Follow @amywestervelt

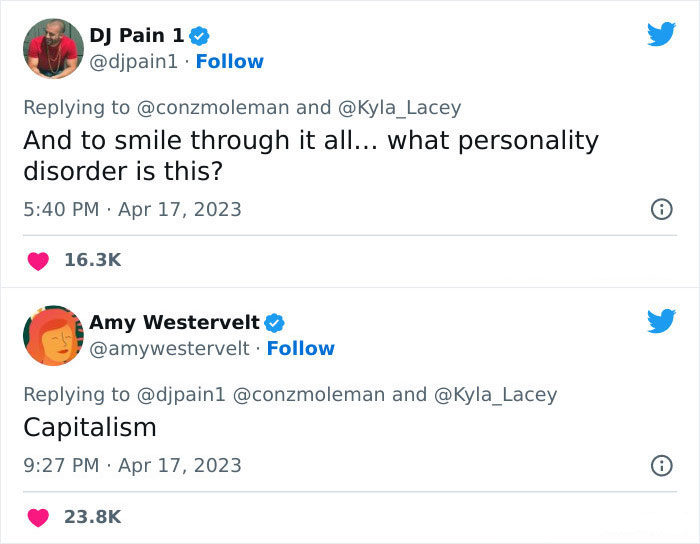(300, 348)
